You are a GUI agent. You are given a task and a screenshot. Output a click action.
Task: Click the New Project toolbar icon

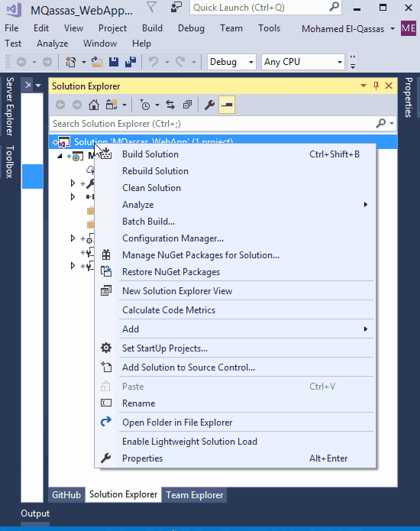(x=71, y=62)
